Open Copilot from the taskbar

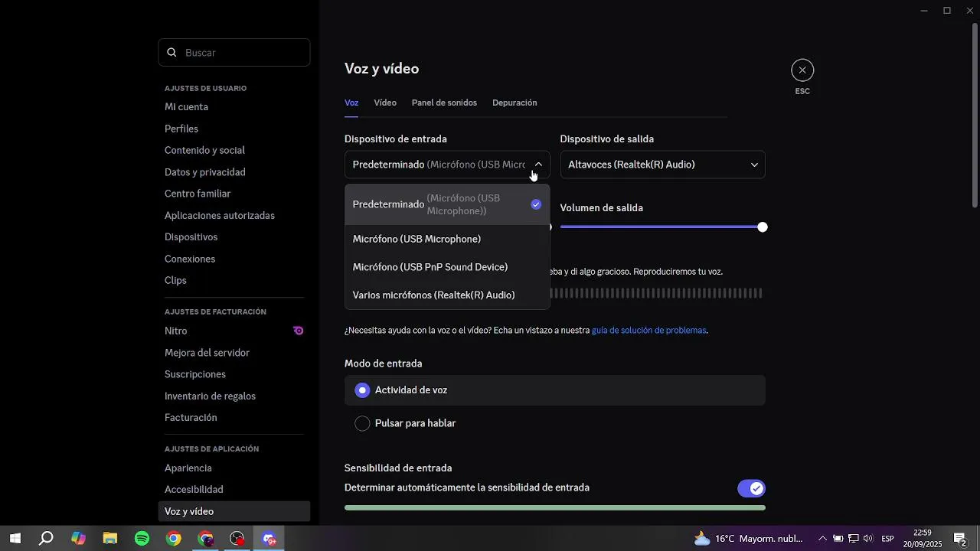(x=78, y=539)
